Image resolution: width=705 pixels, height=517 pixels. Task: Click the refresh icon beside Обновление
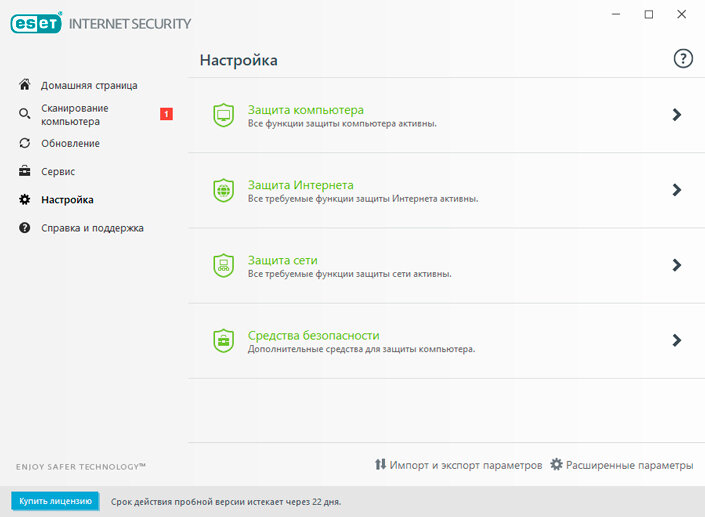[25, 143]
